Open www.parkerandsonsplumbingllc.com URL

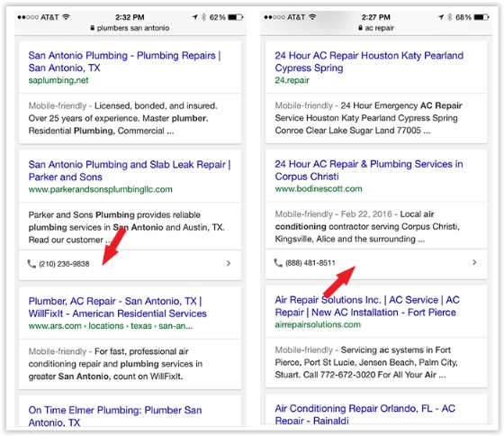[x=100, y=189]
